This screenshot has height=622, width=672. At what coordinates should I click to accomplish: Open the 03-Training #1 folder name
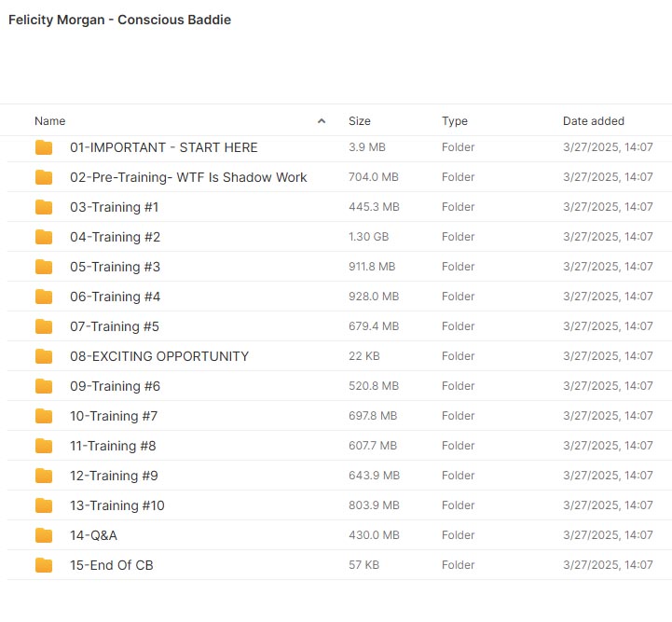[x=115, y=207]
